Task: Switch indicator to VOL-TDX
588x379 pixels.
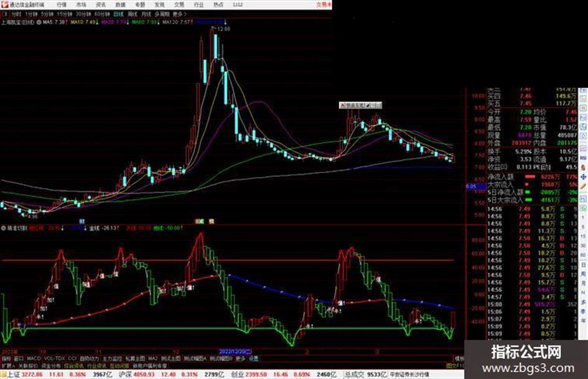Action: pos(54,358)
